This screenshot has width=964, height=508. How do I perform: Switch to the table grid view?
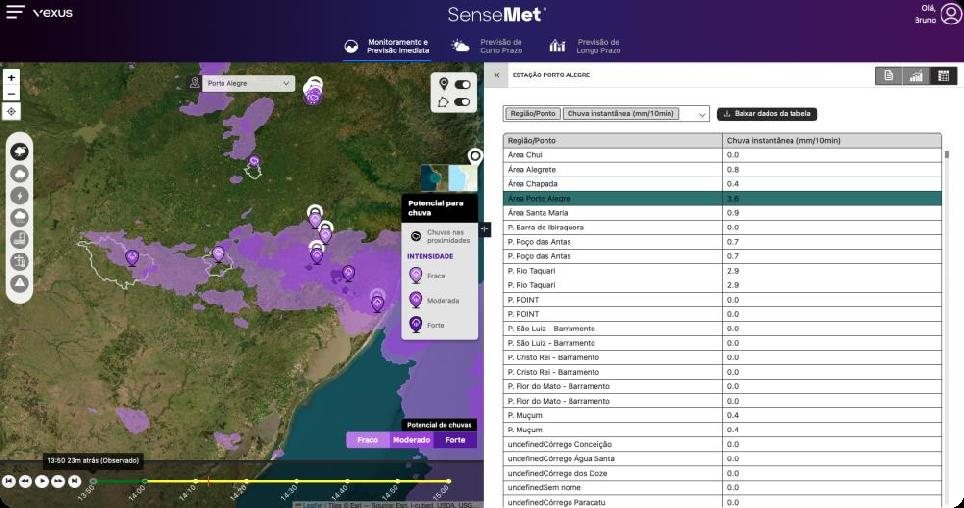pos(944,76)
